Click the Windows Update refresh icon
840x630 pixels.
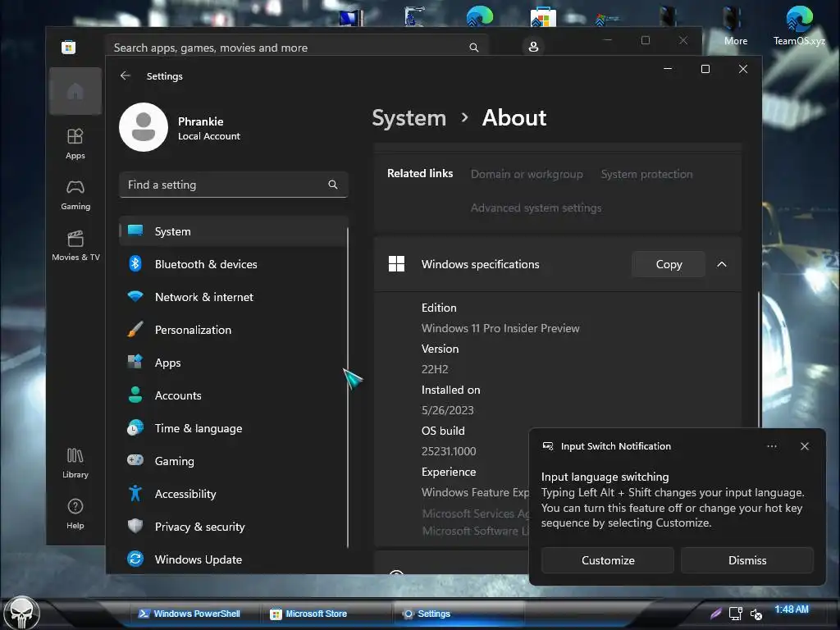click(x=135, y=559)
